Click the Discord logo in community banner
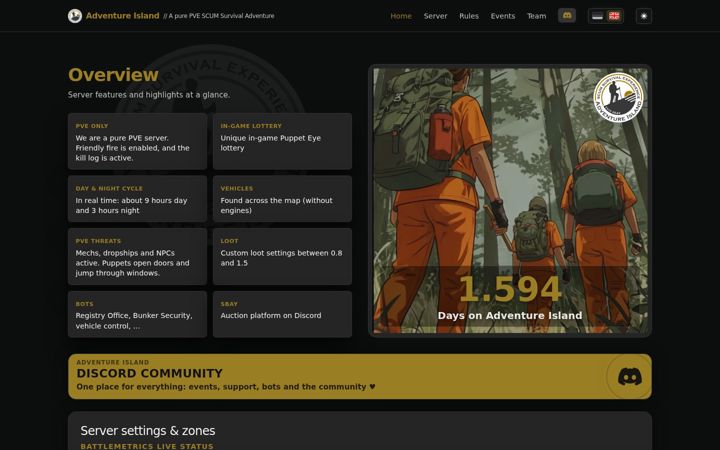This screenshot has width=720, height=450. tap(630, 377)
